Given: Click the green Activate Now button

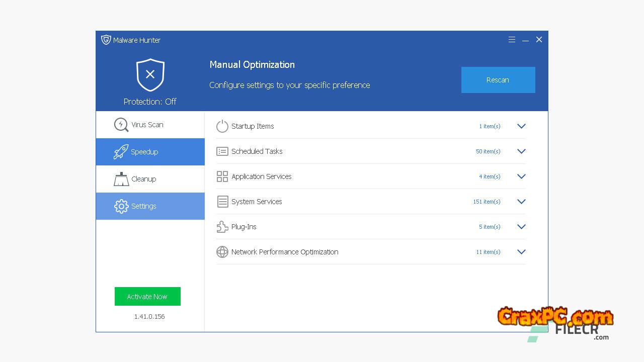Looking at the screenshot, I should 147,297.
